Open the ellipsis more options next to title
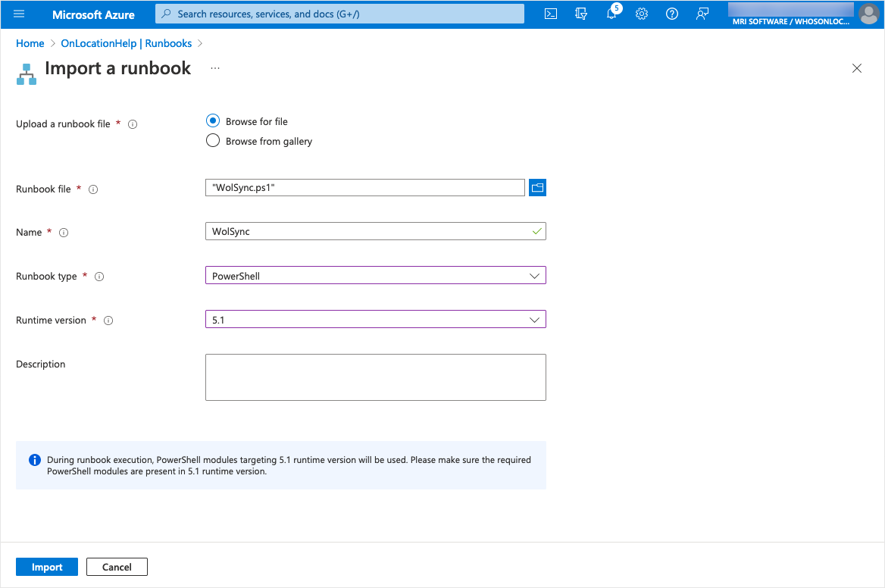The image size is (885, 588). click(x=215, y=68)
